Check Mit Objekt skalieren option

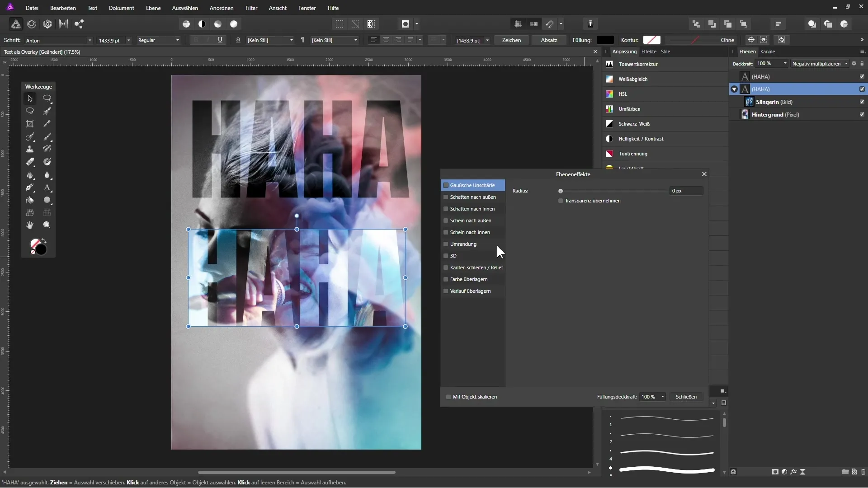tap(448, 397)
